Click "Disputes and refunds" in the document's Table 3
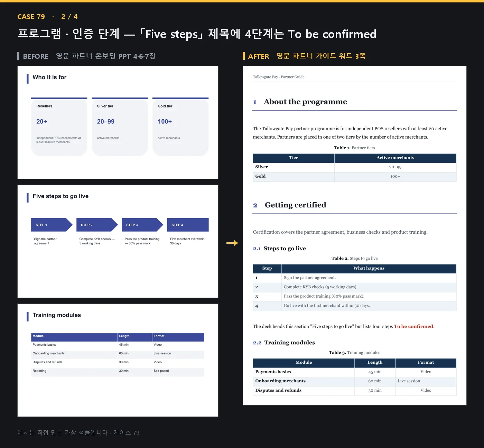The height and width of the screenshot is (448, 484). (278, 390)
